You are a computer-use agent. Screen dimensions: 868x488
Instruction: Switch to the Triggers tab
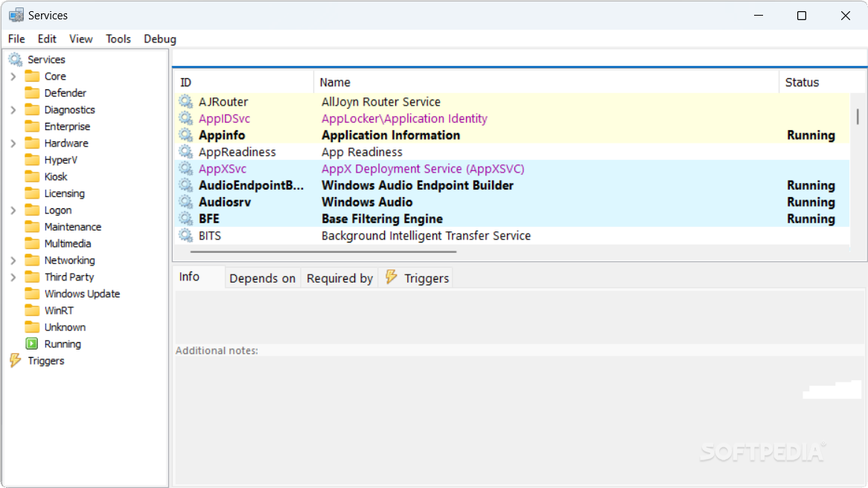point(417,278)
